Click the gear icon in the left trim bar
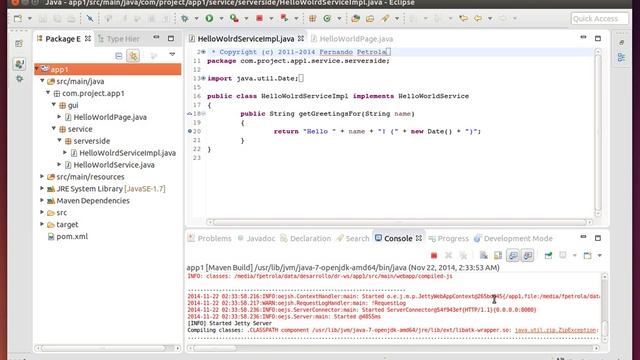The image size is (640, 360). 19,78
